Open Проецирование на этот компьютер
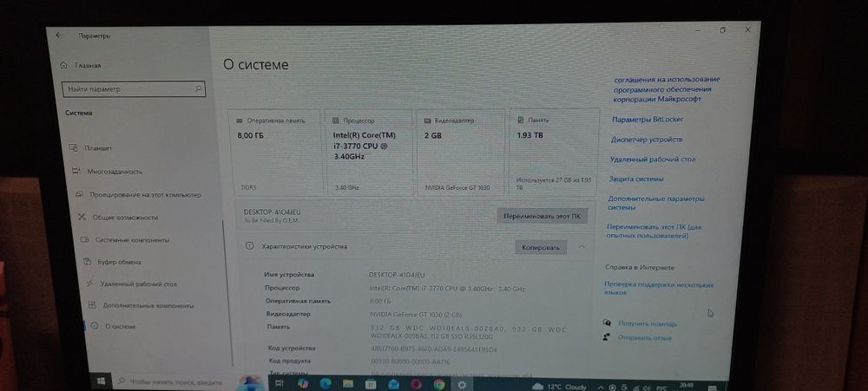This screenshot has height=391, width=868. 138,195
